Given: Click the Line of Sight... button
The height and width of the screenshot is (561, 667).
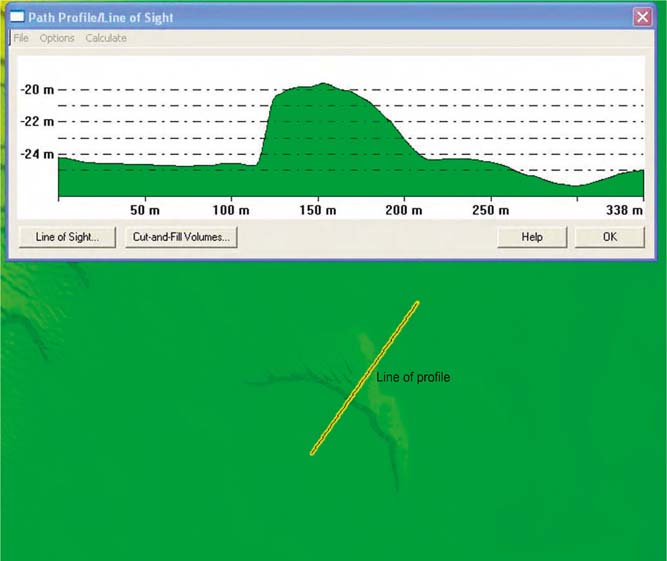Looking at the screenshot, I should click(67, 237).
